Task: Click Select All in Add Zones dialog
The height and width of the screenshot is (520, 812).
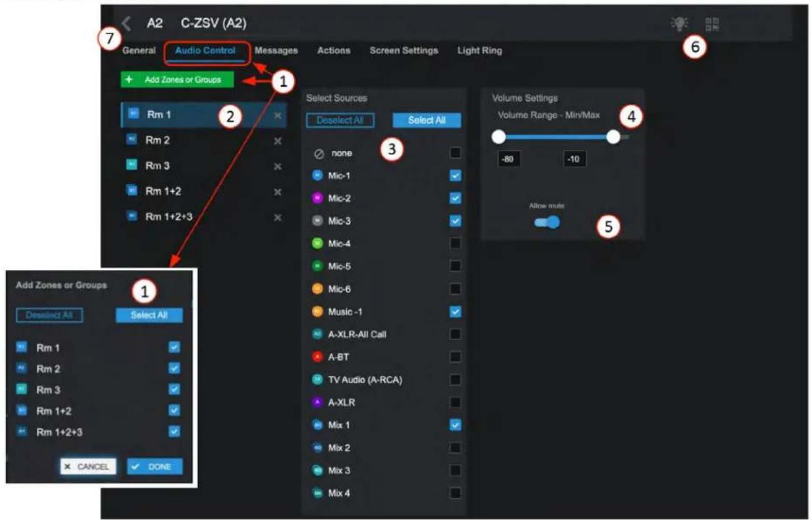Action: [x=149, y=315]
